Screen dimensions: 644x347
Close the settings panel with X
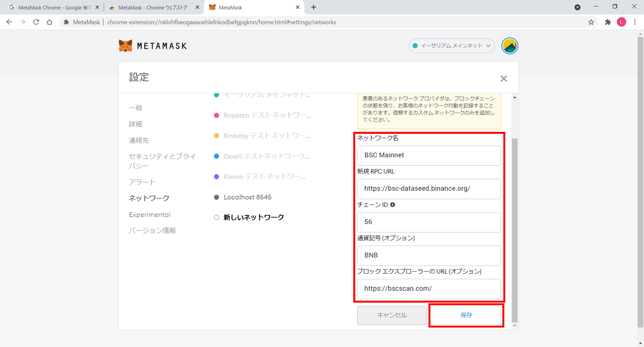point(503,79)
